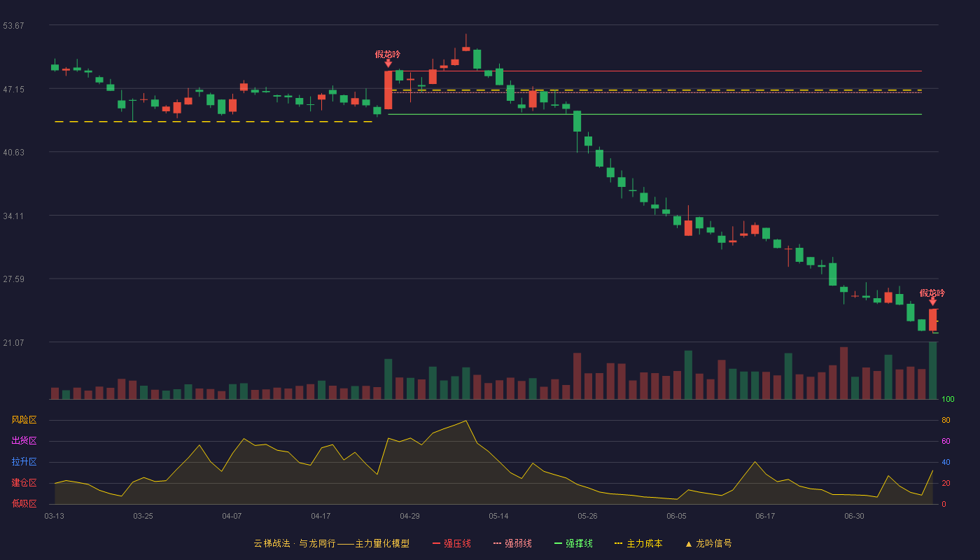The height and width of the screenshot is (560, 980).
Task: Click the 05-14 date label
Action: point(498,516)
